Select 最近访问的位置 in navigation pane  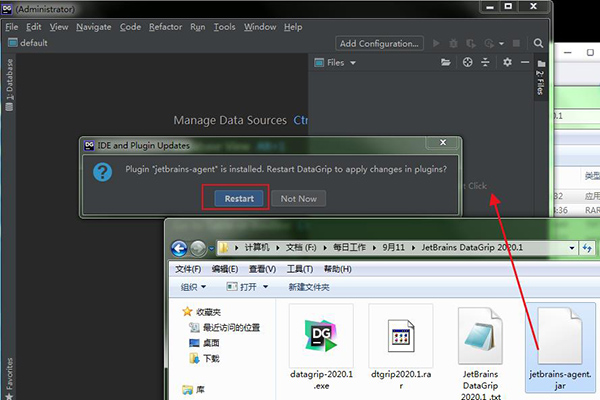(225, 328)
